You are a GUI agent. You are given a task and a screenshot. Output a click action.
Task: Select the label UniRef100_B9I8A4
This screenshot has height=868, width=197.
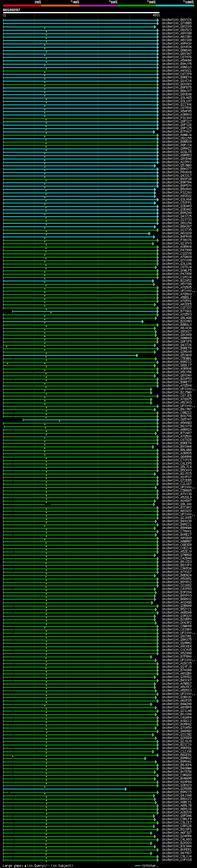coord(177,447)
